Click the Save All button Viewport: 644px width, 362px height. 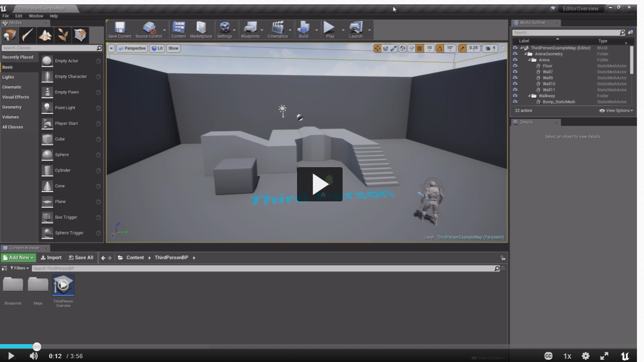pyautogui.click(x=82, y=257)
